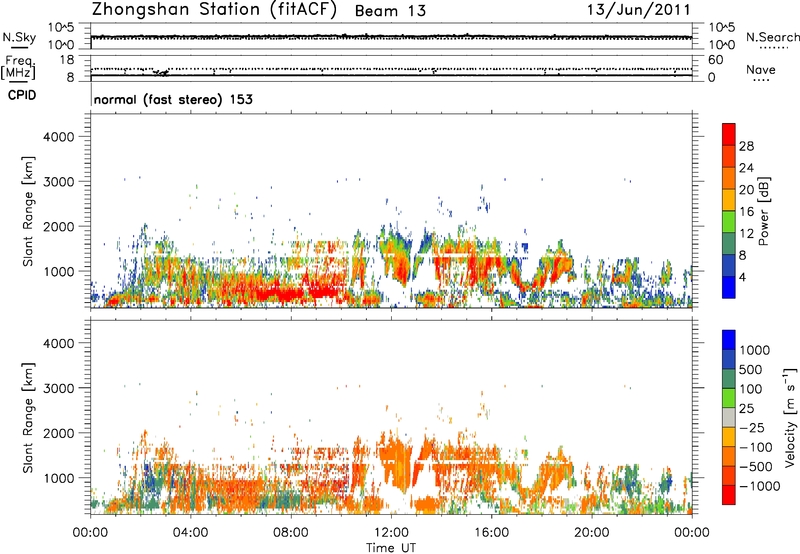
Task: Click the '4000' tick in power panel
Action: pos(59,137)
